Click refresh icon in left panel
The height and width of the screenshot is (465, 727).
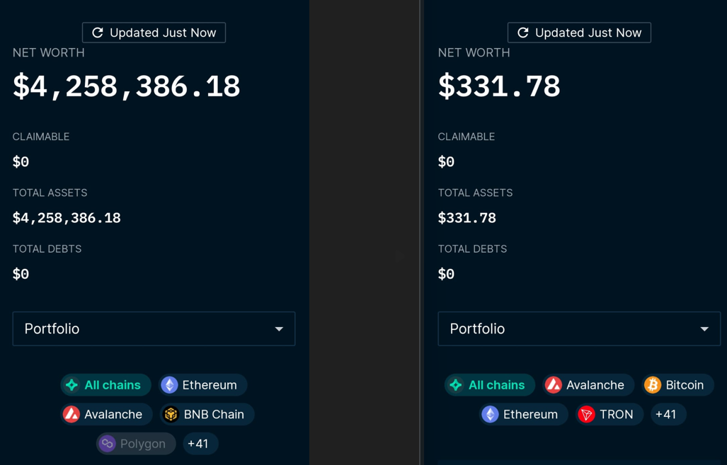[98, 33]
